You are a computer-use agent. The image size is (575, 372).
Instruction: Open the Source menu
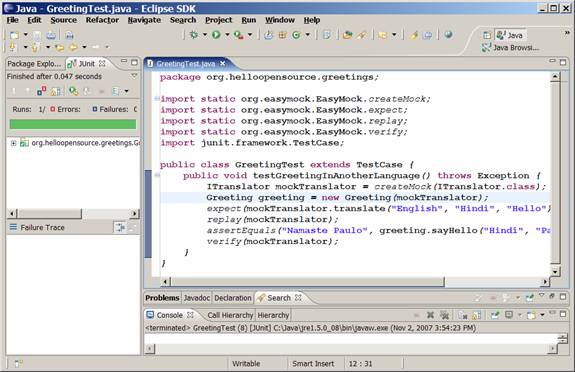63,20
